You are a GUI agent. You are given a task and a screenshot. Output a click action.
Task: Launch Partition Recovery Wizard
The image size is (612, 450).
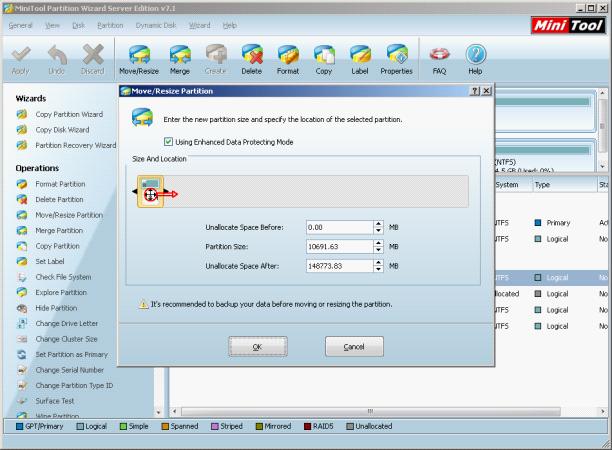(76, 146)
